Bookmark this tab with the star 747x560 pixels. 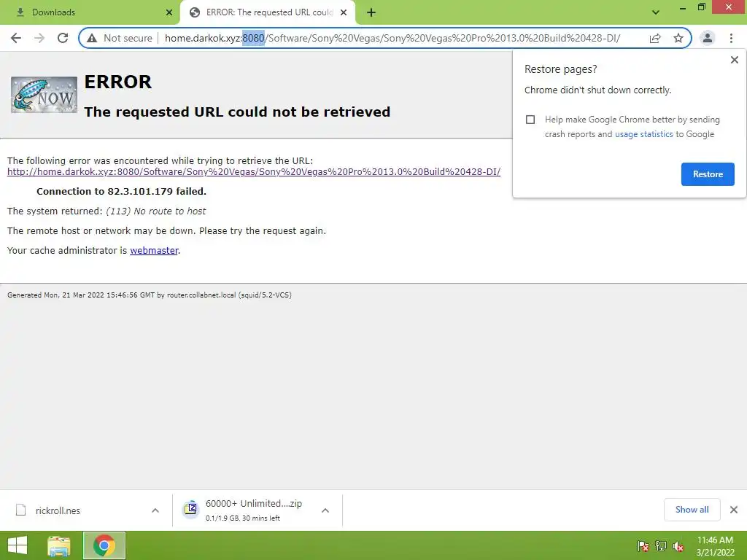678,38
